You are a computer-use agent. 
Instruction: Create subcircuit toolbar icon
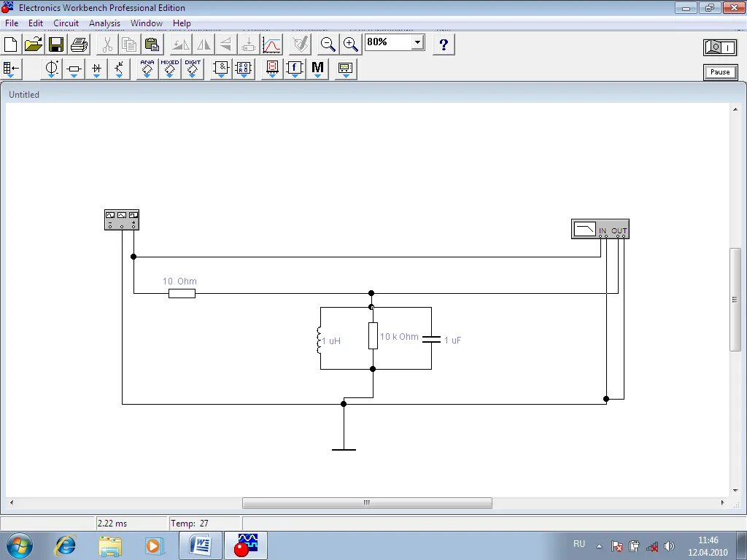pos(248,44)
